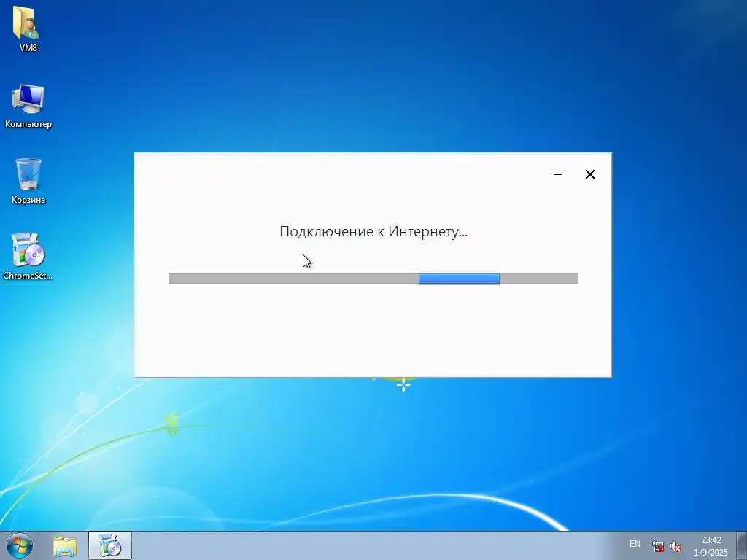Click the installer connection progress bar
This screenshot has width=747, height=560.
pos(373,279)
